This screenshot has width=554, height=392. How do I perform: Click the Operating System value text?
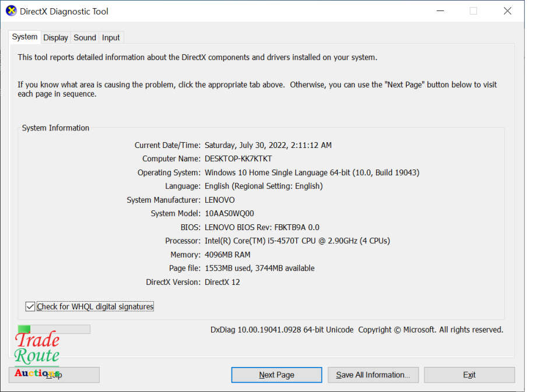coord(311,172)
